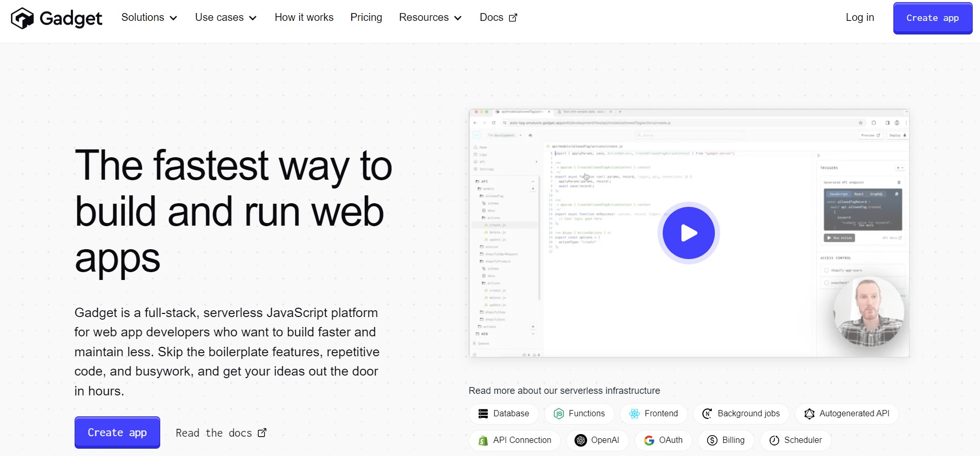Open the Autogenerated API chip
Viewport: 980px width, 456px height.
[x=847, y=414]
